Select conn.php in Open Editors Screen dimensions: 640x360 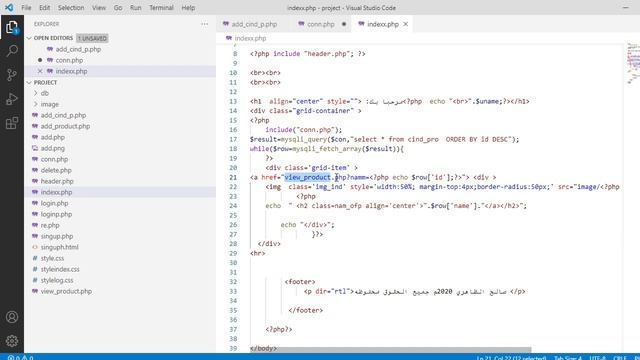coord(69,60)
